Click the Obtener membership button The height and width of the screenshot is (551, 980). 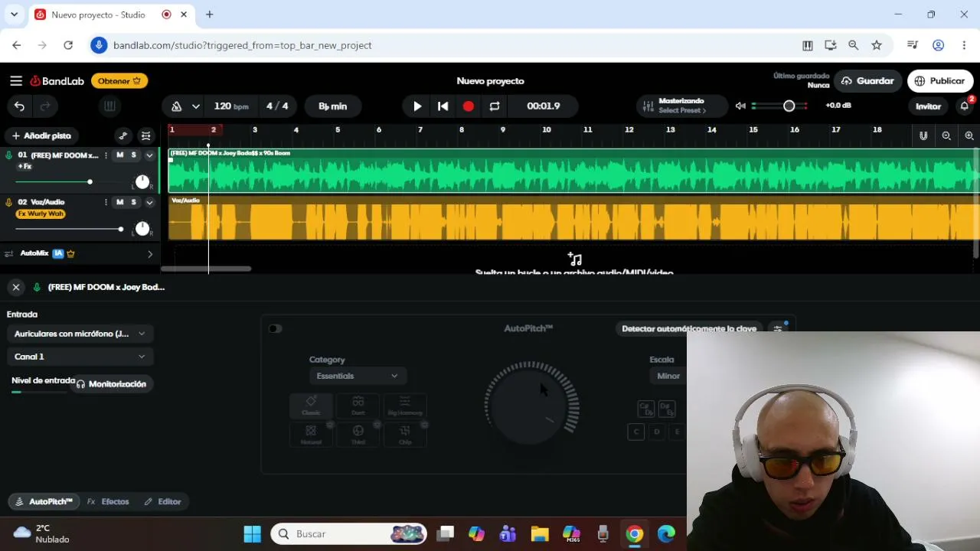coord(119,80)
